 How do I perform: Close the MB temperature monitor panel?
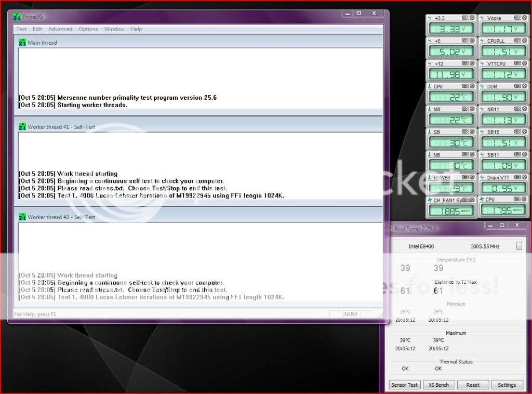click(x=472, y=109)
